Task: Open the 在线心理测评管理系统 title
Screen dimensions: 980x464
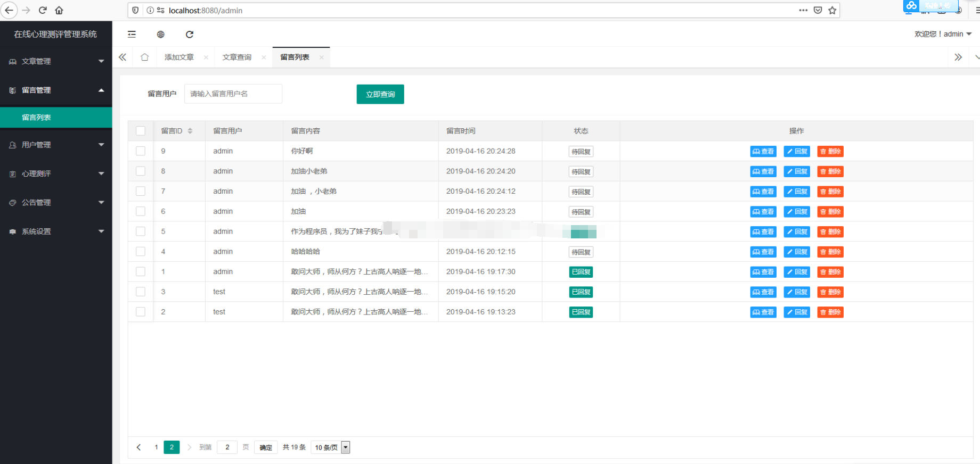Action: 55,34
